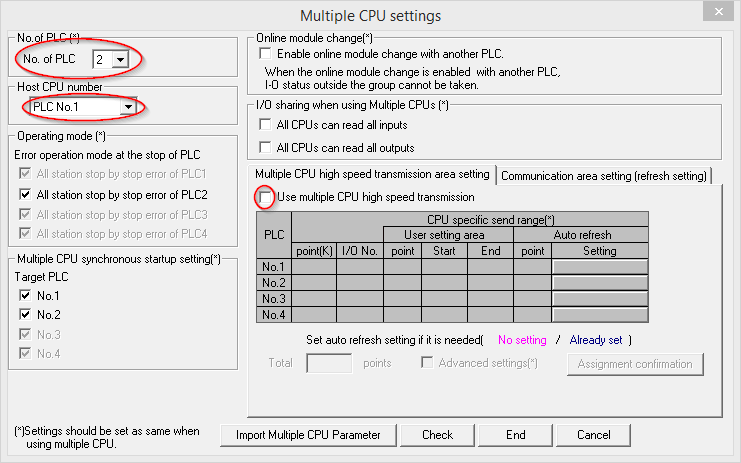Click the End button

click(515, 435)
